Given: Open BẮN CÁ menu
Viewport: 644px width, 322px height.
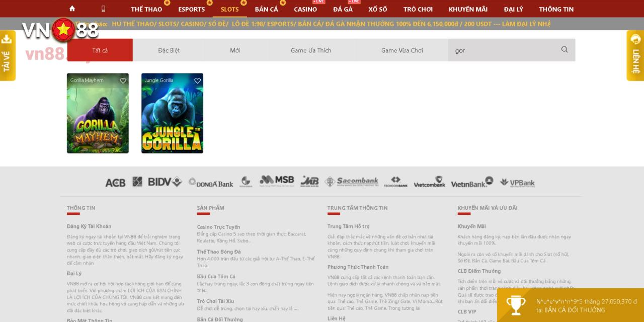Looking at the screenshot, I should coord(266,9).
